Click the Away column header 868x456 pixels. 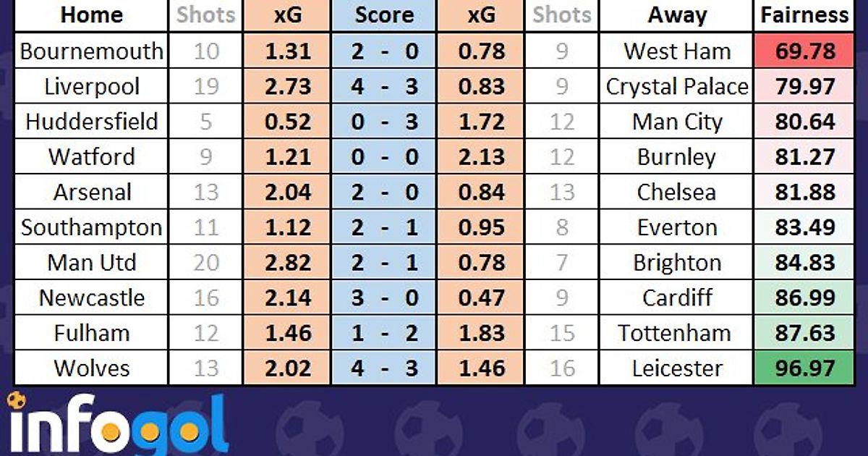[676, 15]
